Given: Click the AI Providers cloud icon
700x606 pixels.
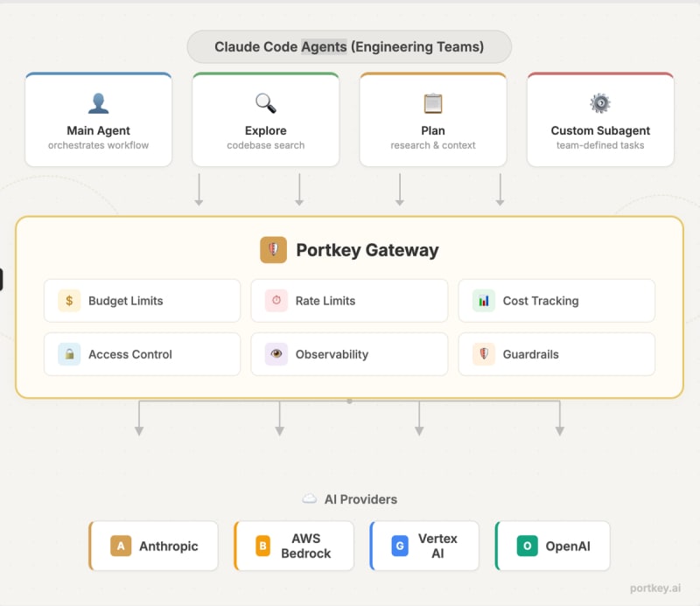Looking at the screenshot, I should pyautogui.click(x=309, y=499).
